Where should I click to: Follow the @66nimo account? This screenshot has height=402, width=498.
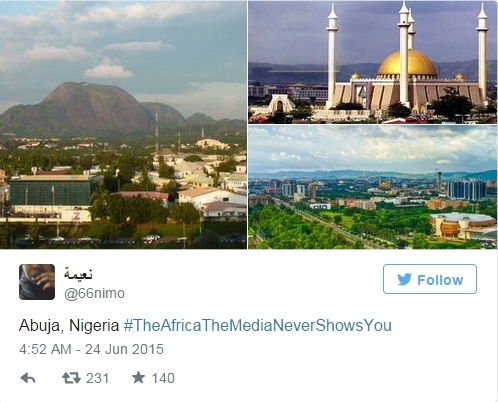430,279
